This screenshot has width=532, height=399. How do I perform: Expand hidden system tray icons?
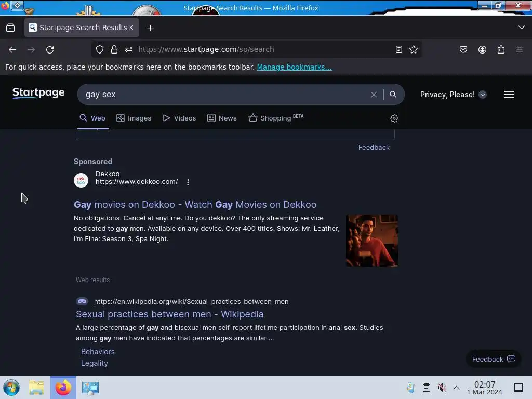pyautogui.click(x=457, y=388)
